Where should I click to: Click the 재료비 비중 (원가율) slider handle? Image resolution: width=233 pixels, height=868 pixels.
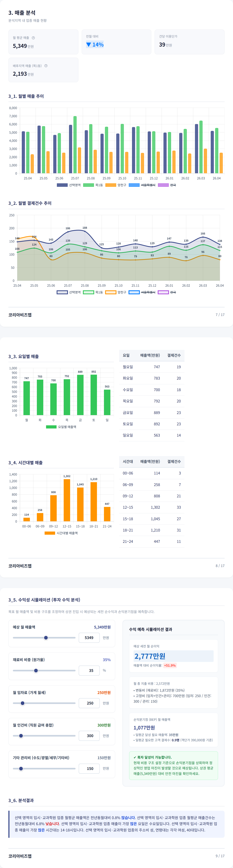tap(36, 671)
